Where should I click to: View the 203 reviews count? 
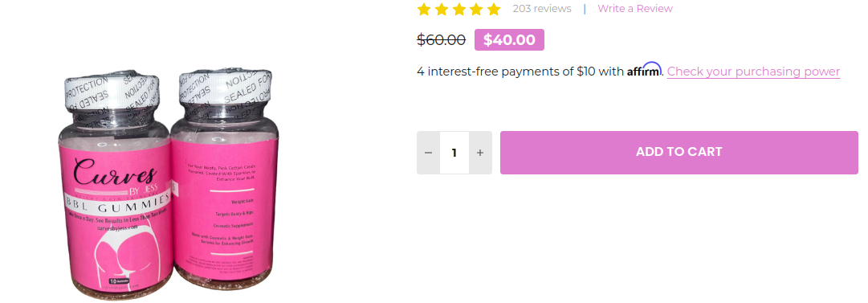pos(542,8)
